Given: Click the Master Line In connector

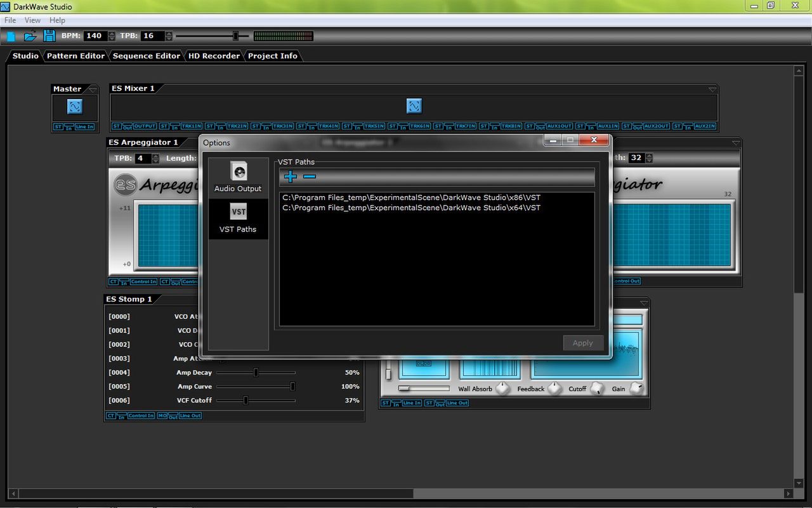Looking at the screenshot, I should tap(84, 127).
